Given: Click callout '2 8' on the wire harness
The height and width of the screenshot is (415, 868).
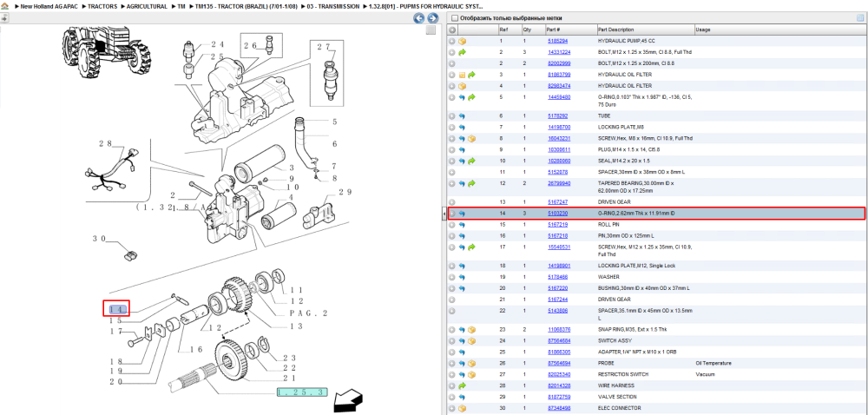Looking at the screenshot, I should coord(105,144).
